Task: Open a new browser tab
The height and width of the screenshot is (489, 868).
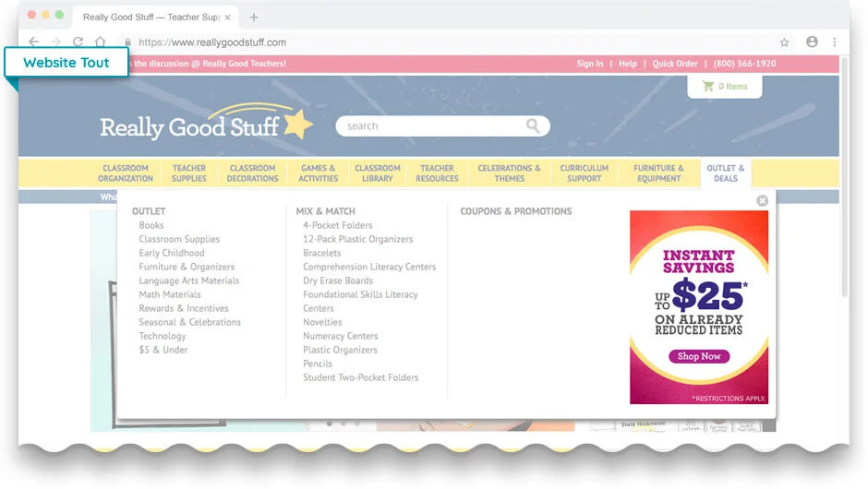Action: [254, 18]
